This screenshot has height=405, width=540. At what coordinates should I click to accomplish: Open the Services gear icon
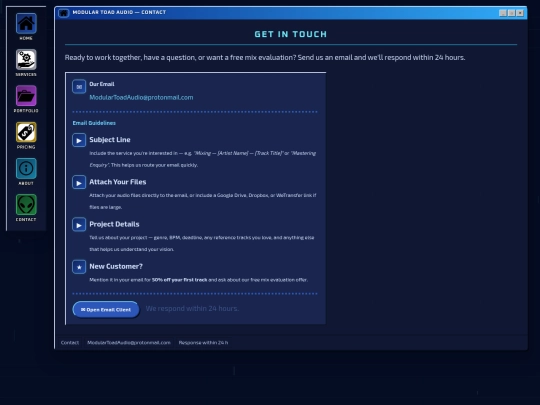tap(26, 60)
